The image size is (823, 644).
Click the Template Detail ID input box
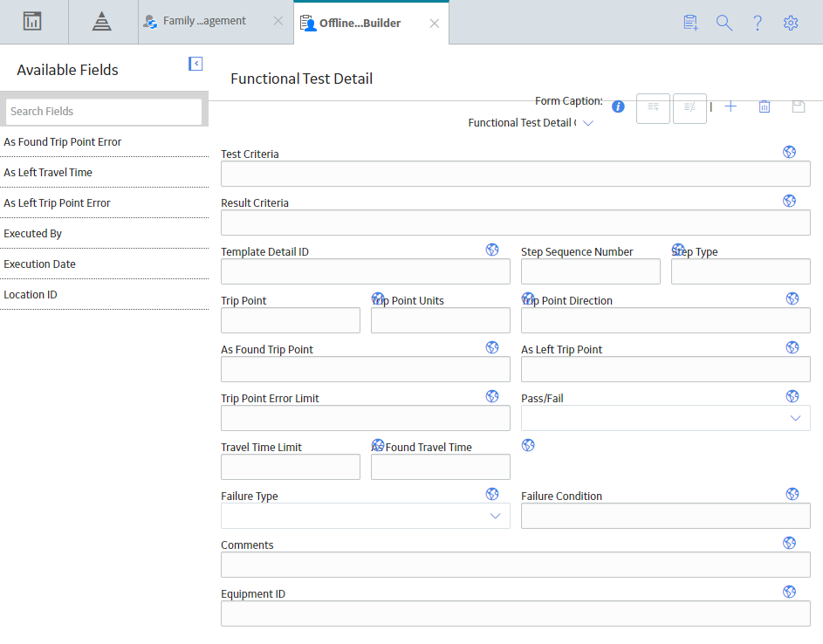(366, 271)
